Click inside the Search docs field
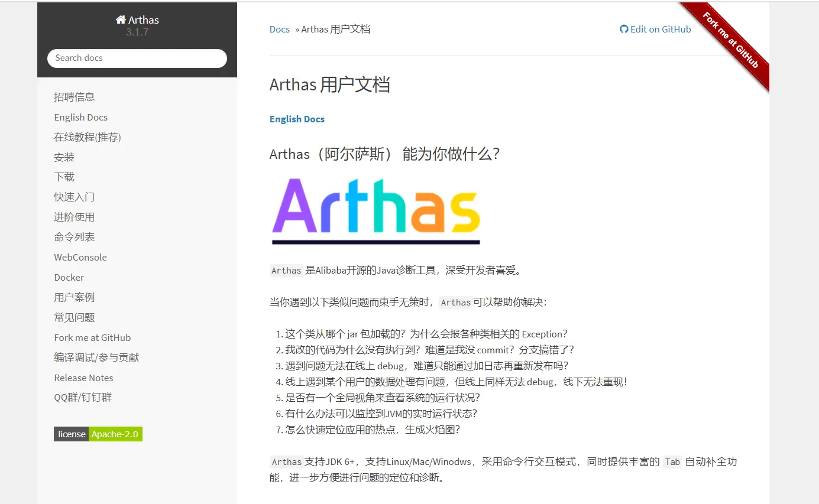This screenshot has width=819, height=504. 137,58
